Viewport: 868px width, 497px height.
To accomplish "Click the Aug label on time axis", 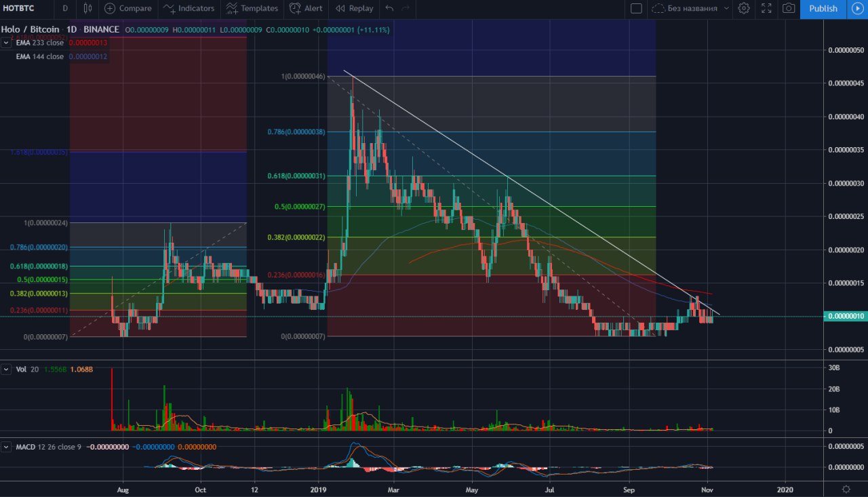I will [123, 489].
